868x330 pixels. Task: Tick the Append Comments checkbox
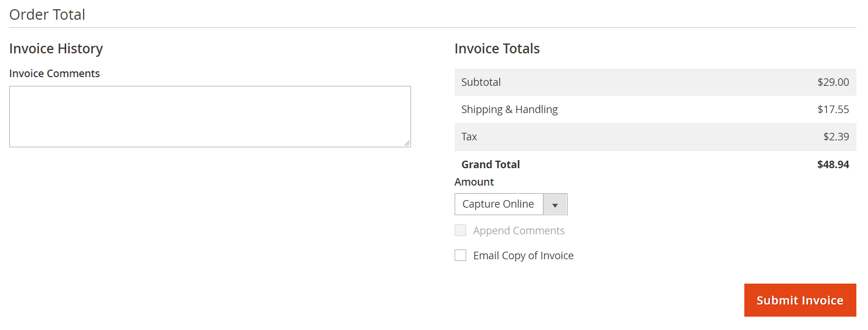(x=460, y=230)
